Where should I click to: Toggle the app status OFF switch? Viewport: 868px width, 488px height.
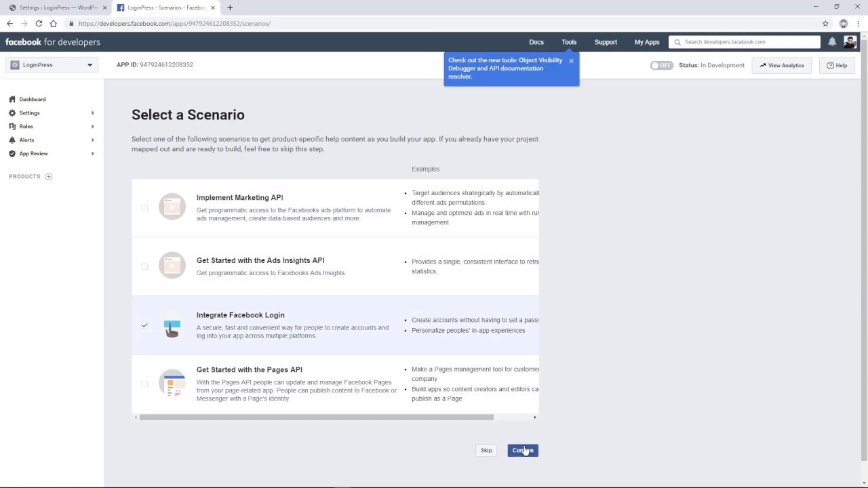tap(661, 66)
